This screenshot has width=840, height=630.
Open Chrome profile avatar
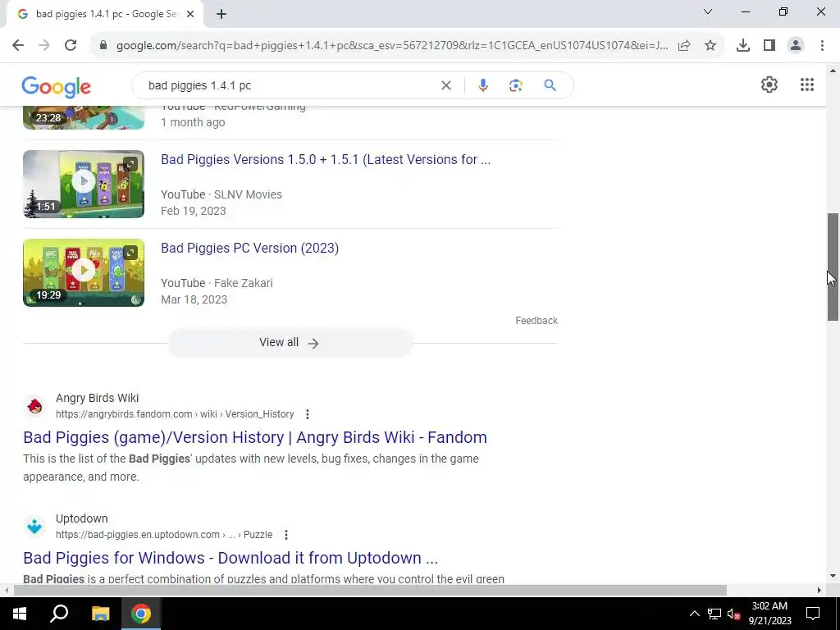click(796, 46)
